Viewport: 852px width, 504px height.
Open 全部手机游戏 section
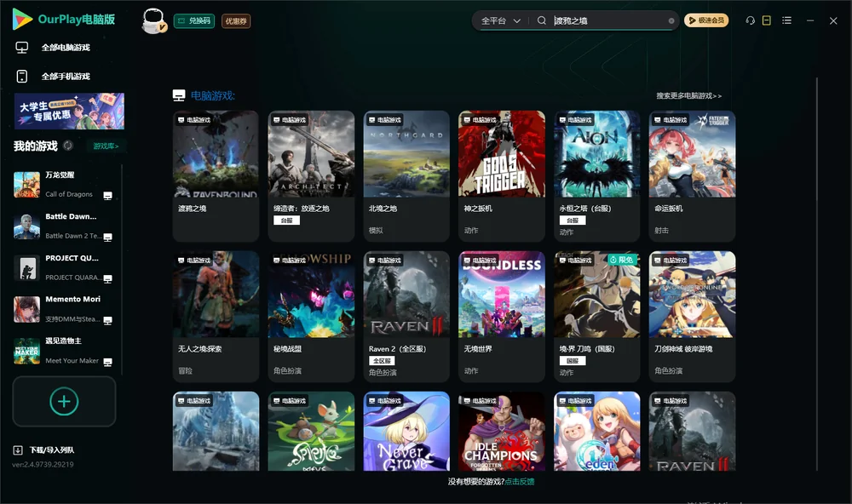point(66,77)
